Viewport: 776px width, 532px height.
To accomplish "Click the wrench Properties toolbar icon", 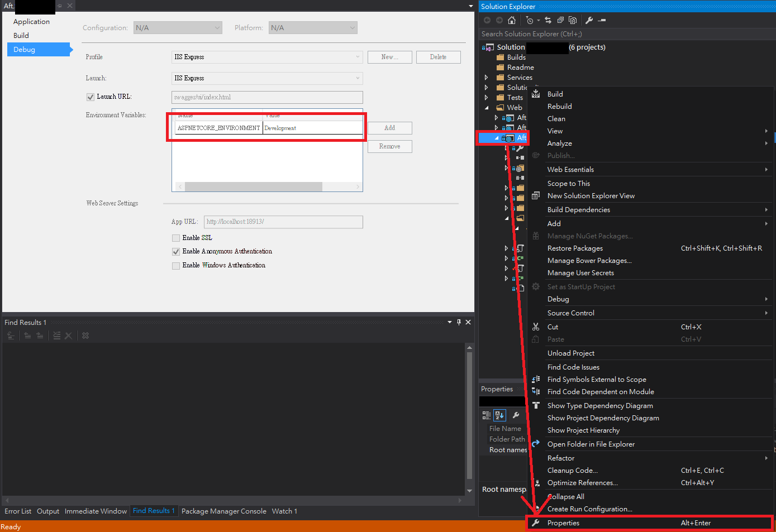I will [589, 20].
